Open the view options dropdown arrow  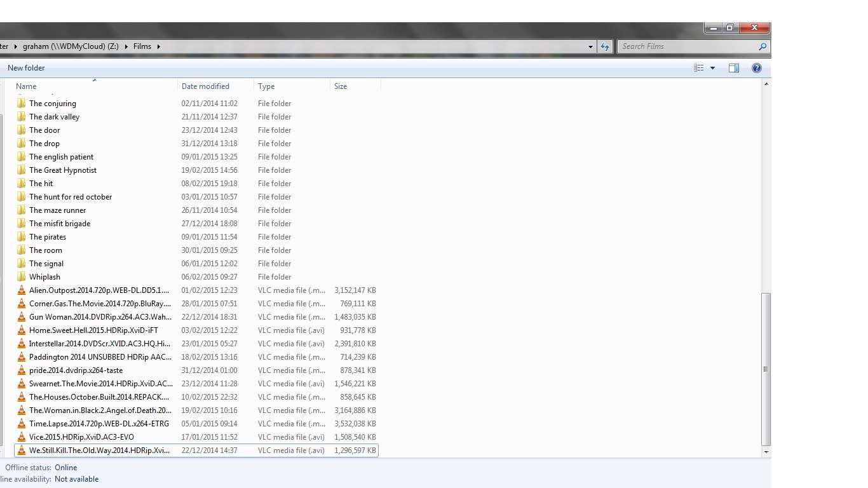[712, 68]
